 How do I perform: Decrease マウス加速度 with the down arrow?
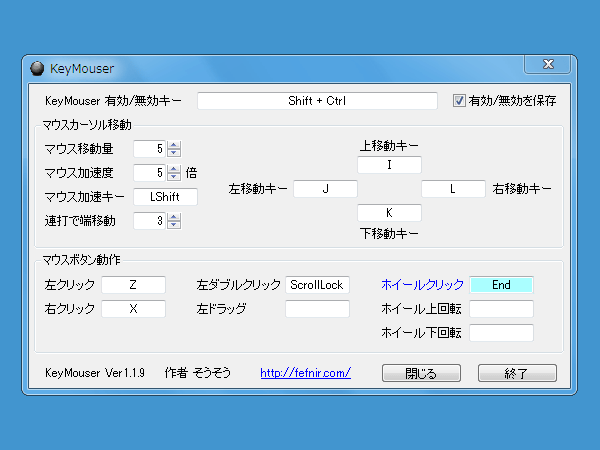pyautogui.click(x=174, y=177)
